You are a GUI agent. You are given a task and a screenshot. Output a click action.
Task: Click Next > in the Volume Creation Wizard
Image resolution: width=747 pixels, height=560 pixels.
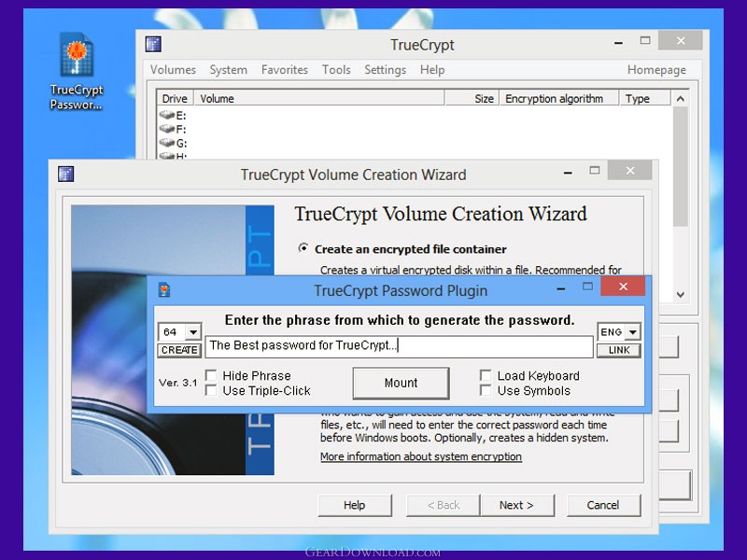pyautogui.click(x=517, y=505)
